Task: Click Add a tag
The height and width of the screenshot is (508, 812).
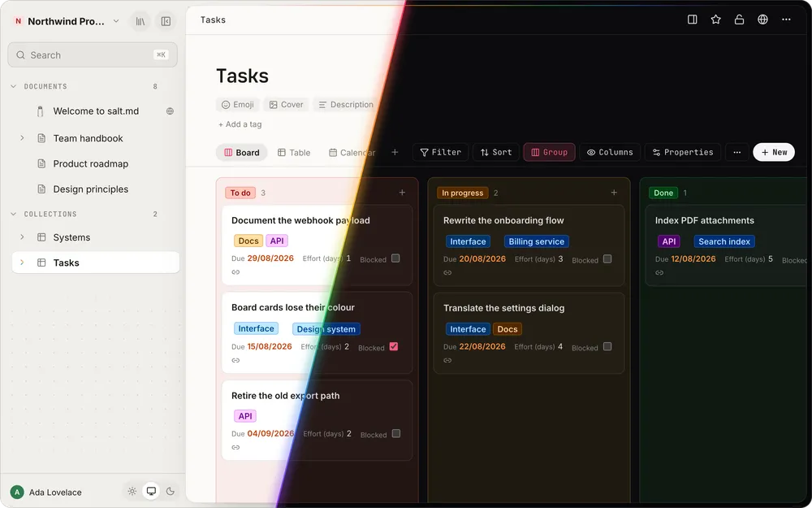Action: [240, 124]
